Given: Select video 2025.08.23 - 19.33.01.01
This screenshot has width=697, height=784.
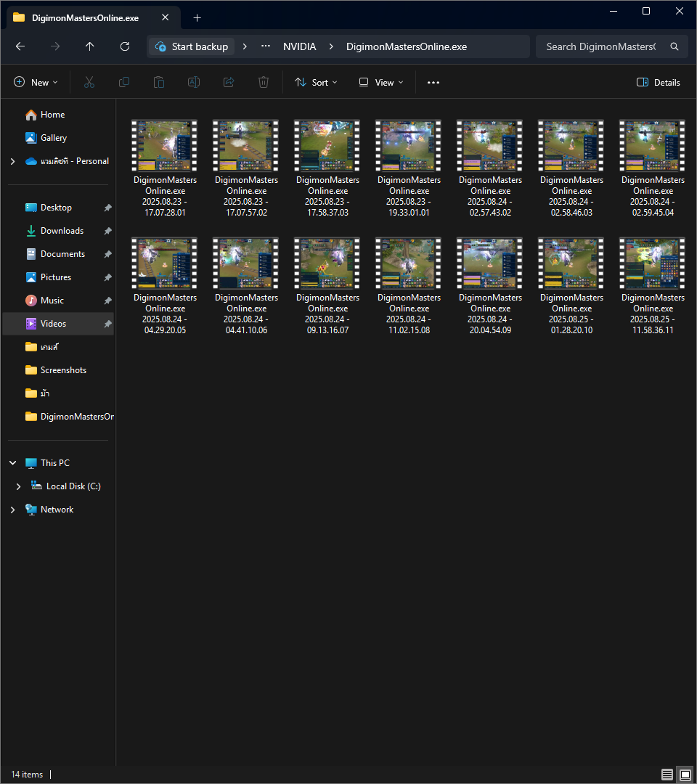Looking at the screenshot, I should point(409,168).
